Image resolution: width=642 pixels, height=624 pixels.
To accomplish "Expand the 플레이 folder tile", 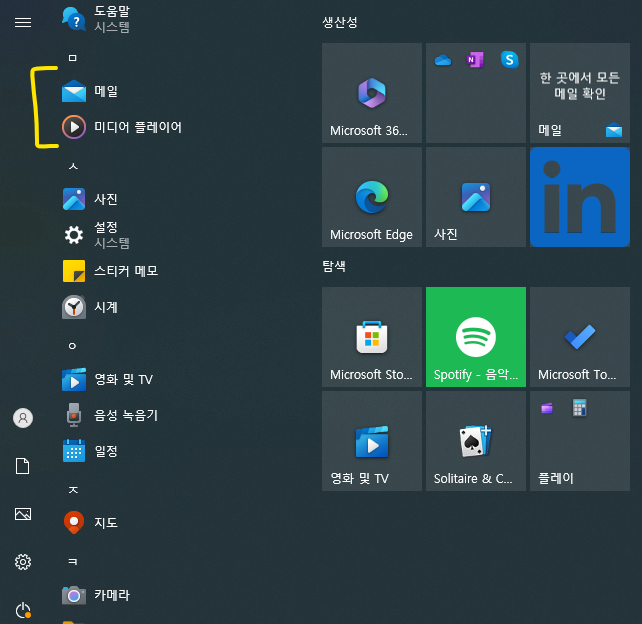I will 580,441.
